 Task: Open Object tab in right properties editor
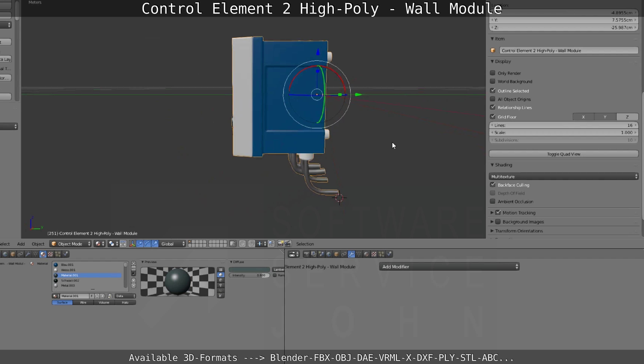[x=336, y=254]
